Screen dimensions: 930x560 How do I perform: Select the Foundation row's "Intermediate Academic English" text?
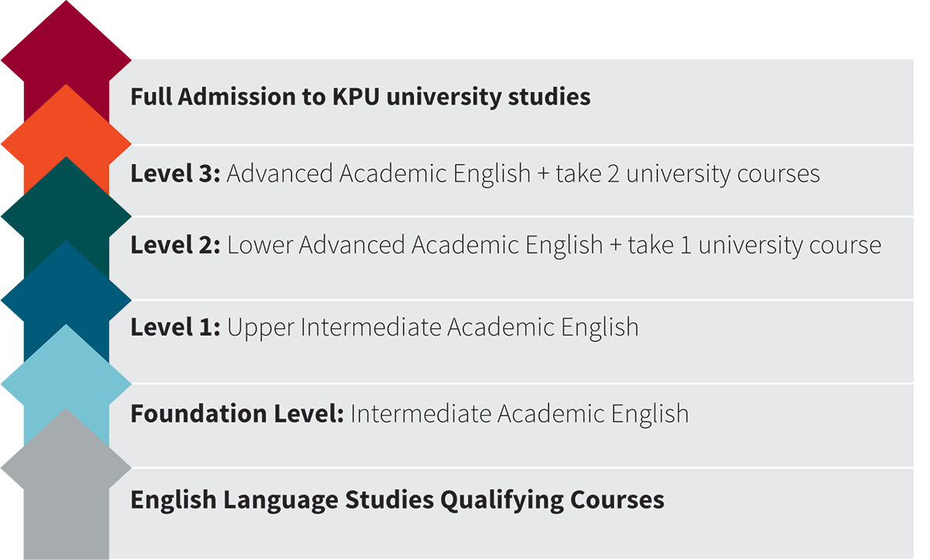click(x=519, y=414)
